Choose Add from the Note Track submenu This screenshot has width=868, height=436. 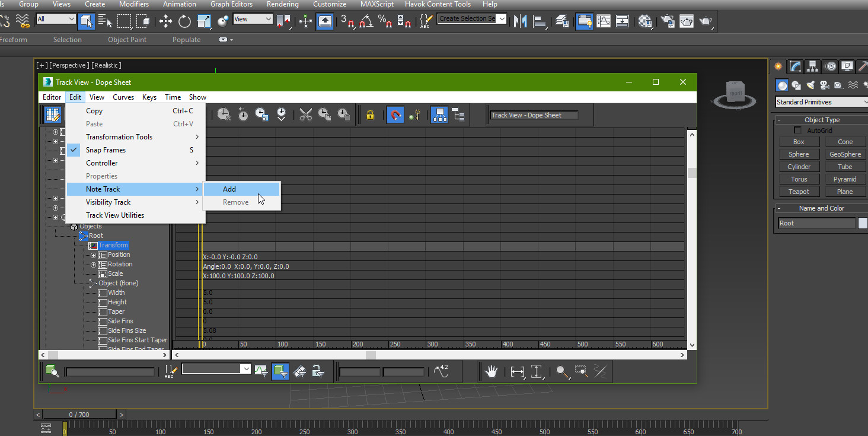tap(229, 189)
